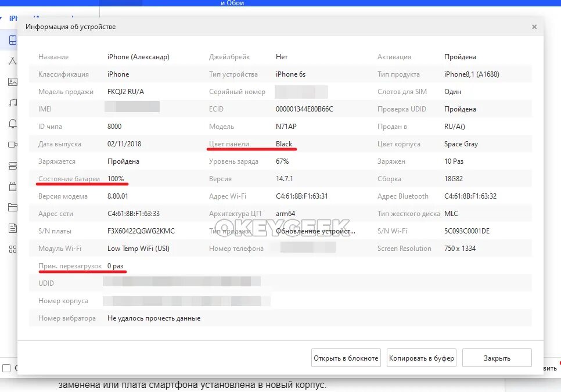Screen dimensions: 561x392
Task: Select the sale type Обновленное устройст...
Action: click(x=315, y=231)
